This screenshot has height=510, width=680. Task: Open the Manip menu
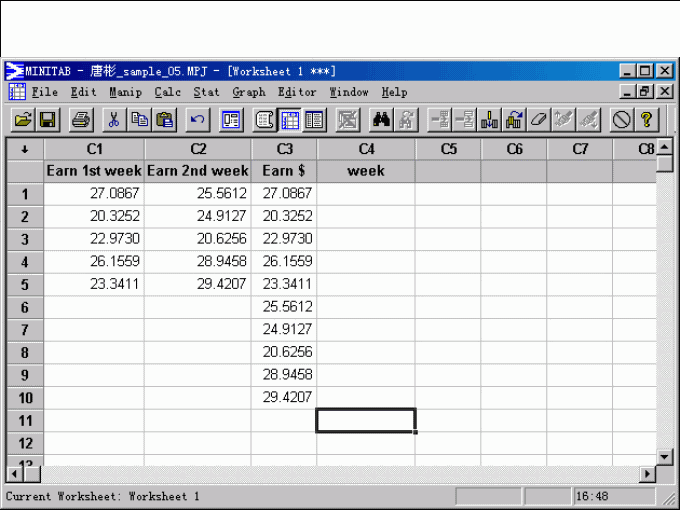(126, 92)
